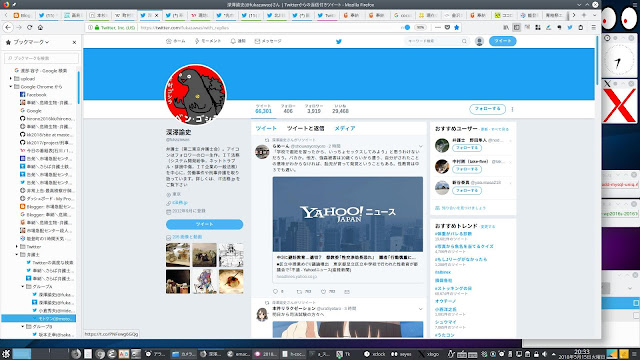Close the active Twitter tab

[x=156, y=15]
